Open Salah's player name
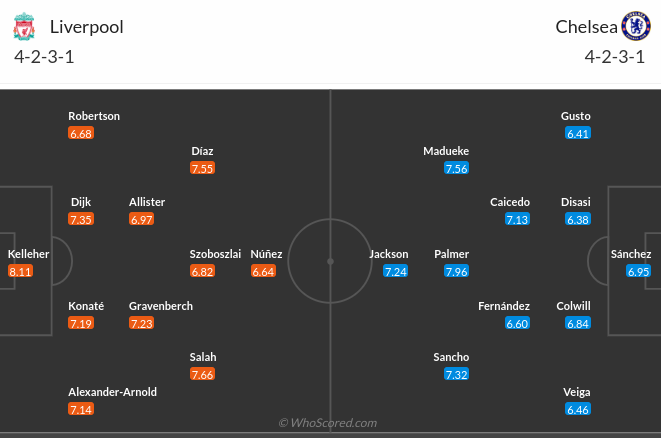This screenshot has width=661, height=438. (x=203, y=357)
